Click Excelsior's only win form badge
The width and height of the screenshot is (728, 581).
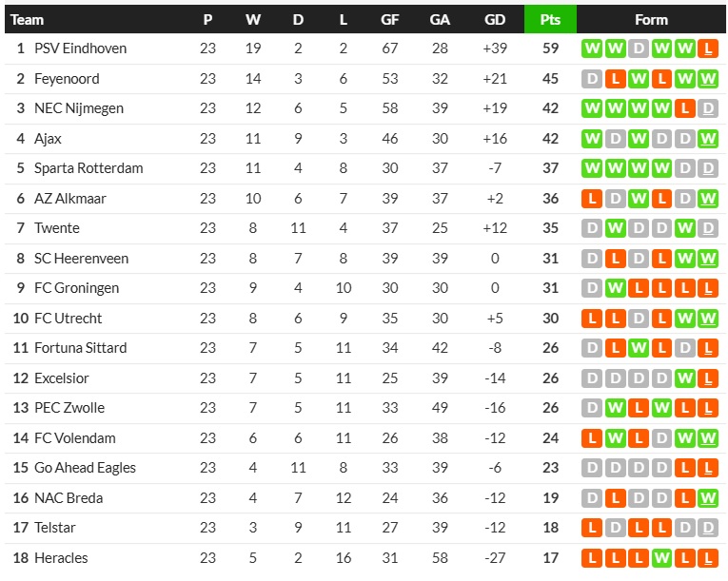[x=684, y=378]
